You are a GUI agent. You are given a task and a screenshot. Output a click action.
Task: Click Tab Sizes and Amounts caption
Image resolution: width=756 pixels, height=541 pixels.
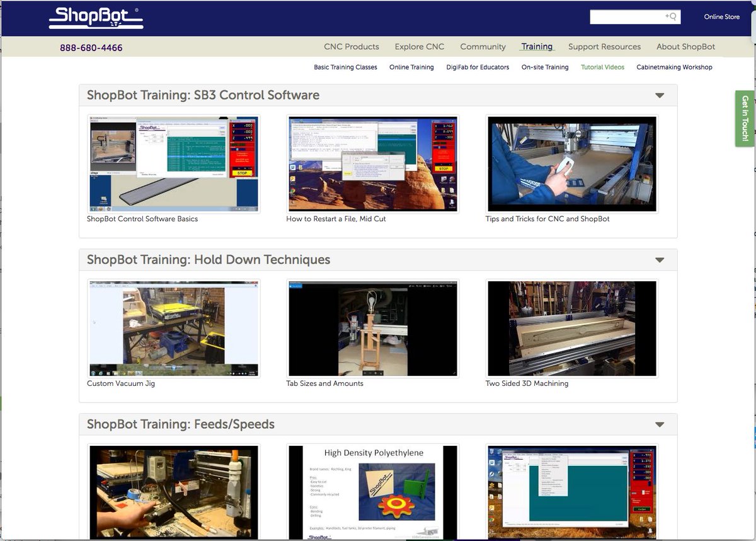(x=324, y=383)
